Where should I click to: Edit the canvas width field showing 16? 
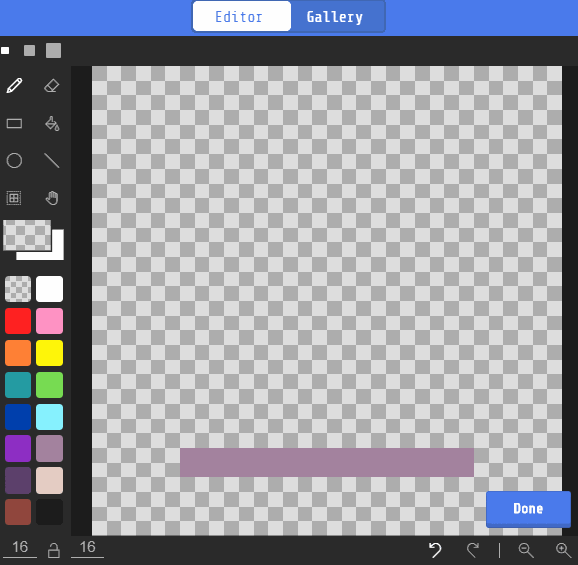pos(20,547)
